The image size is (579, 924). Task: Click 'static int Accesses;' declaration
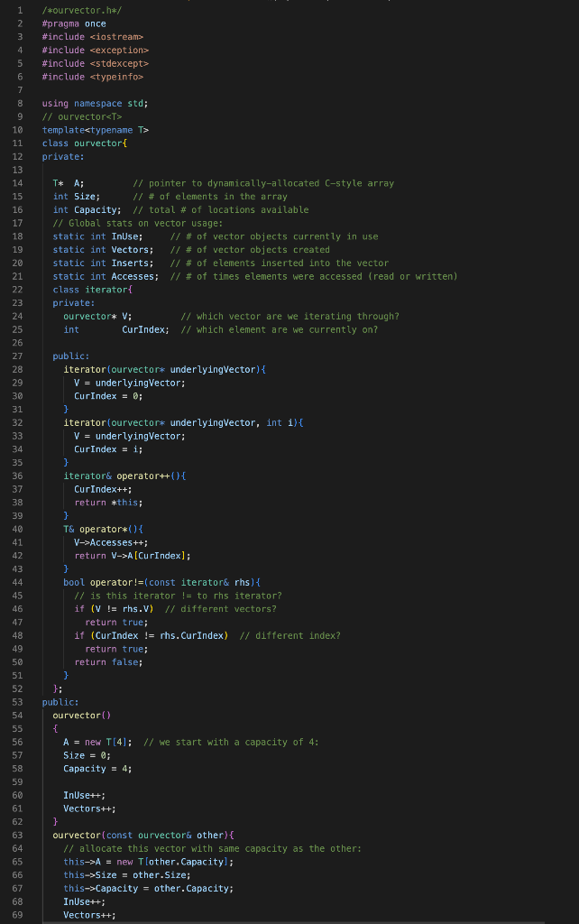106,276
